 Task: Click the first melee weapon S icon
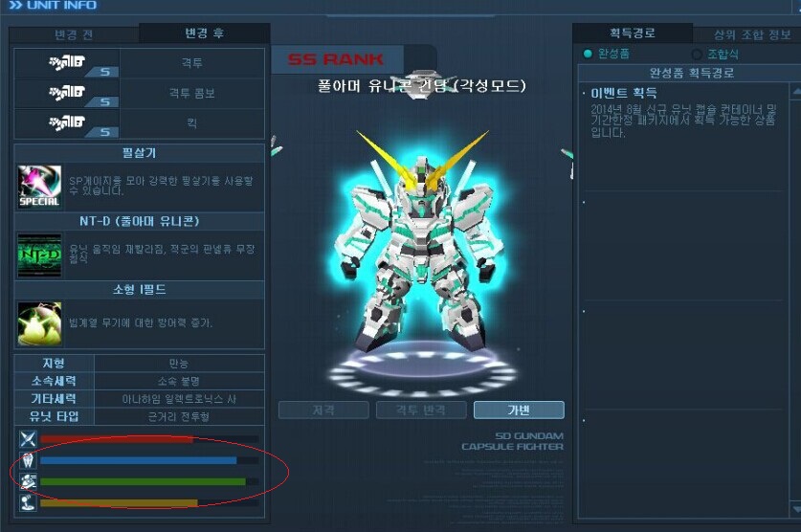67,63
